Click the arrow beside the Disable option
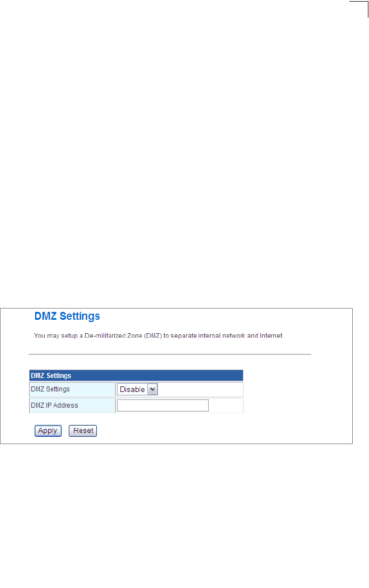 152,389
